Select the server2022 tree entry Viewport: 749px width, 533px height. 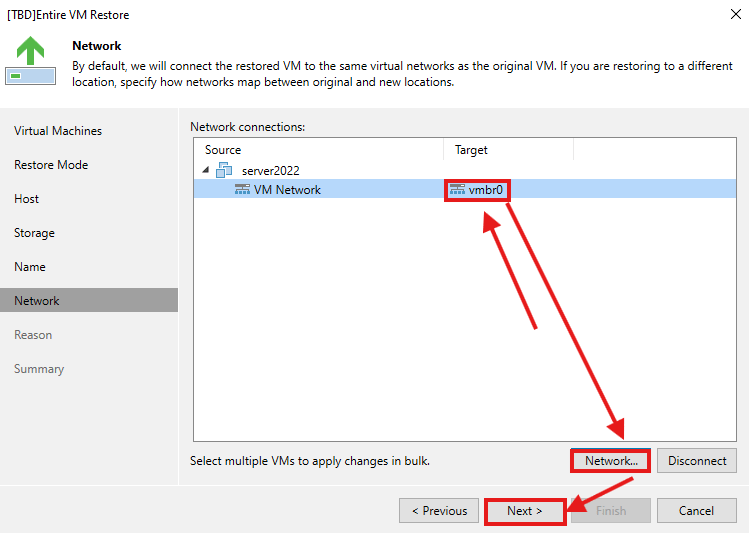coord(270,170)
